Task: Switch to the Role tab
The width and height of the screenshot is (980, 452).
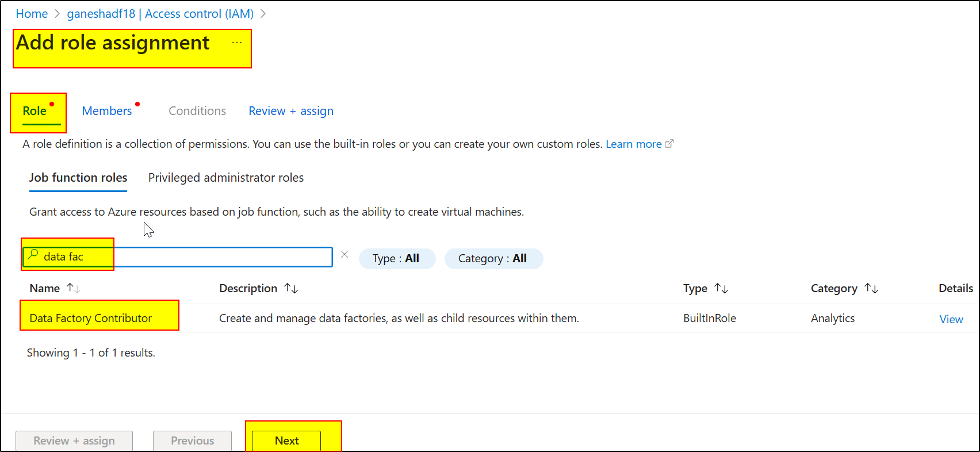Action: 35,111
